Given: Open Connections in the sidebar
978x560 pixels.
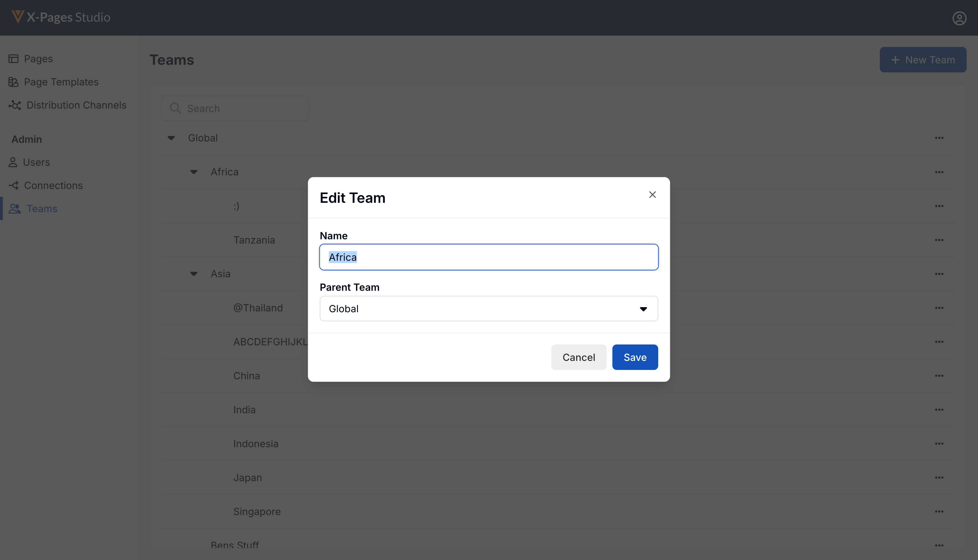Looking at the screenshot, I should coord(53,185).
